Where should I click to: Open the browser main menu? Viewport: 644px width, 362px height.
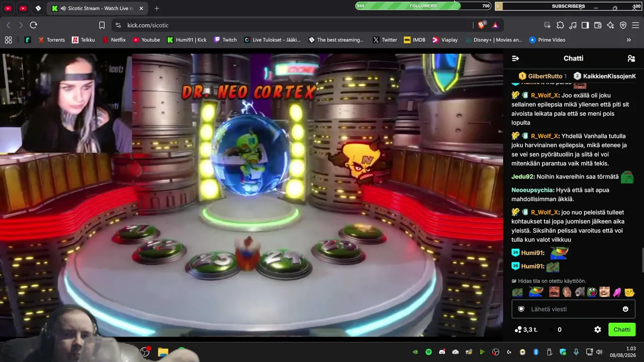[635, 25]
